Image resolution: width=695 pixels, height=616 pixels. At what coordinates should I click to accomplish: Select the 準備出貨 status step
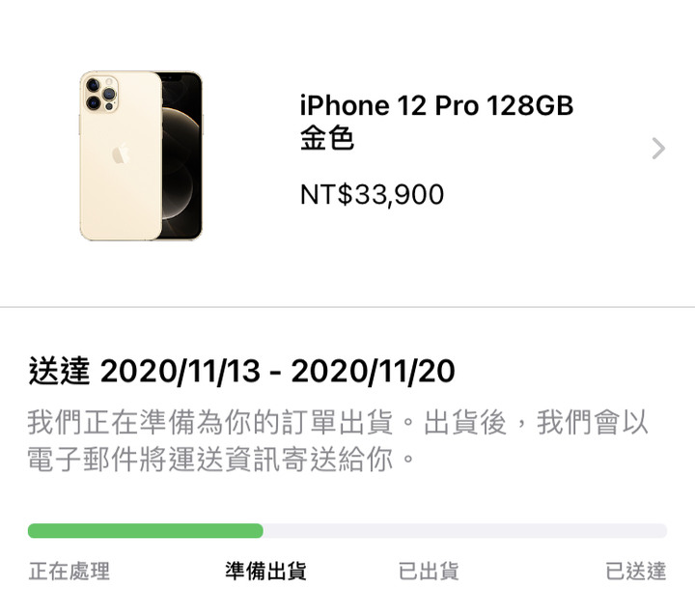[x=265, y=571]
